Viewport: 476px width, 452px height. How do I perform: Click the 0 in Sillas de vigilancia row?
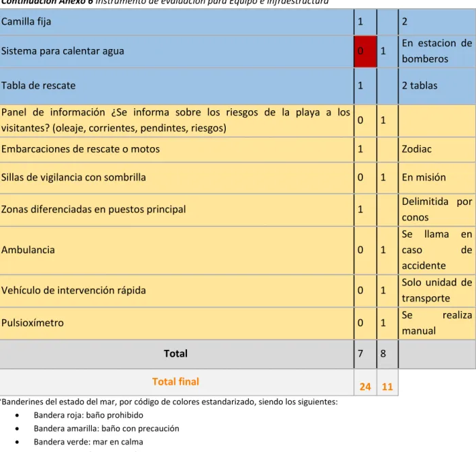(360, 177)
